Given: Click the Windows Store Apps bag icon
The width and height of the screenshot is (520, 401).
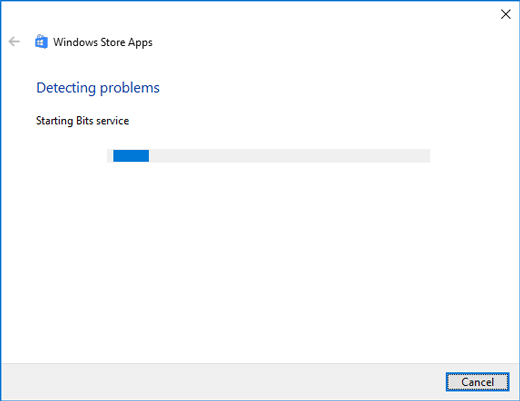Looking at the screenshot, I should tap(41, 42).
